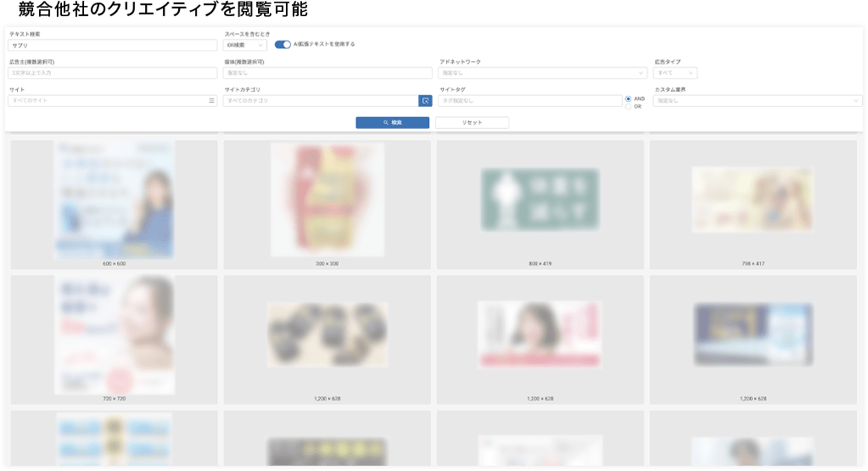Image resolution: width=868 pixels, height=471 pixels.
Task: Click the サイトタグ input field
Action: (x=529, y=101)
